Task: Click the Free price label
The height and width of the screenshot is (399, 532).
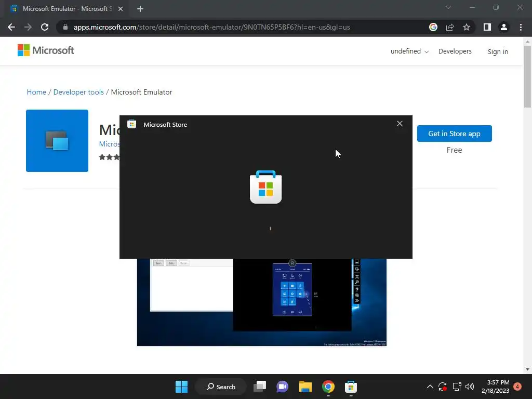Action: (454, 150)
